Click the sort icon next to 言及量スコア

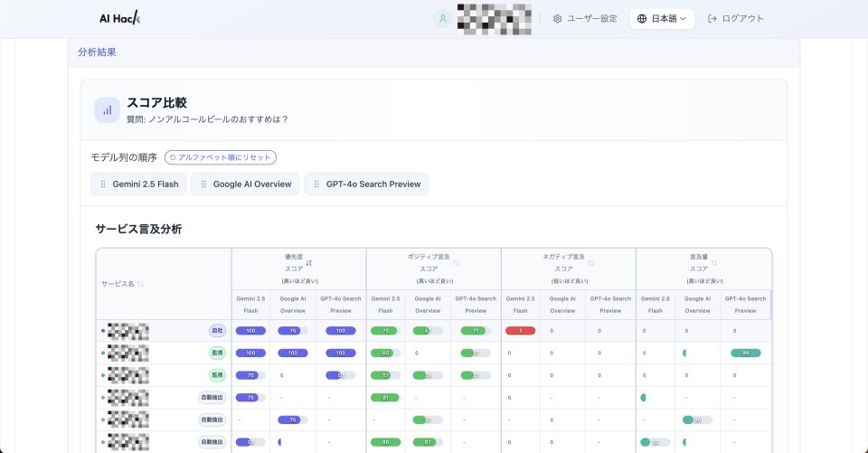[714, 263]
